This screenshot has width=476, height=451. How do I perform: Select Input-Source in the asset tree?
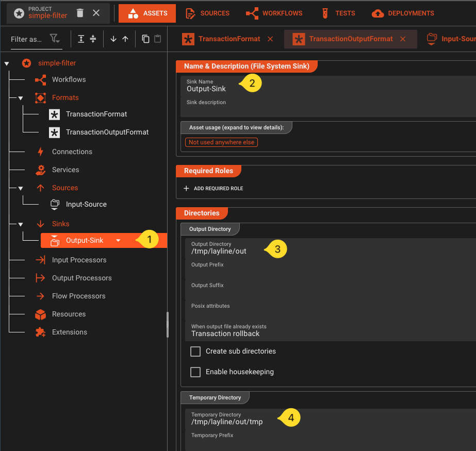point(86,205)
